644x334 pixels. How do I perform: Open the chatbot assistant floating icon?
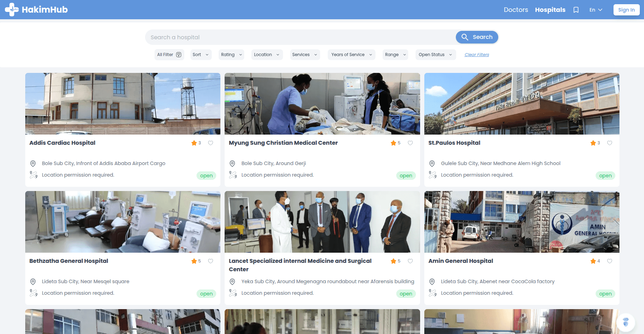626,322
